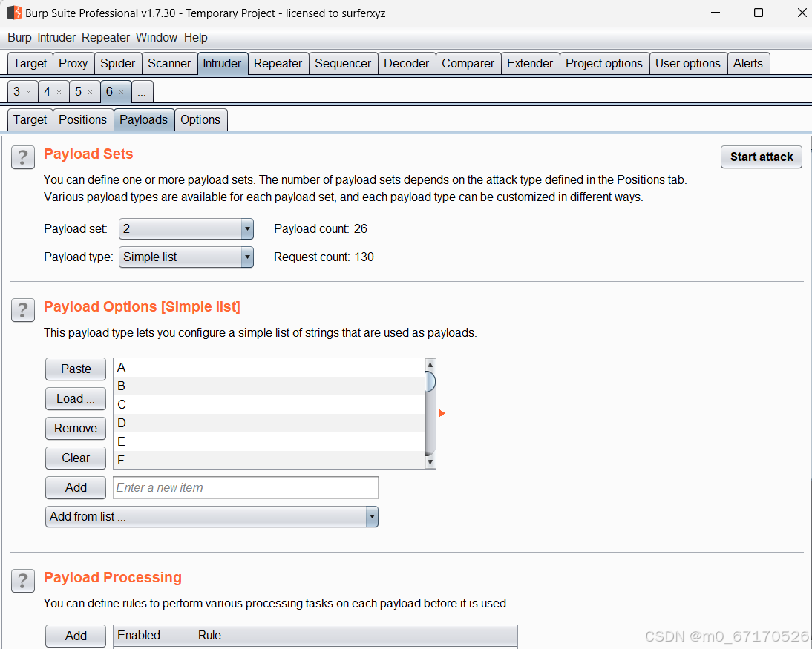Click the orange arrow beside payload list
Image resolution: width=812 pixels, height=649 pixels.
click(x=442, y=413)
